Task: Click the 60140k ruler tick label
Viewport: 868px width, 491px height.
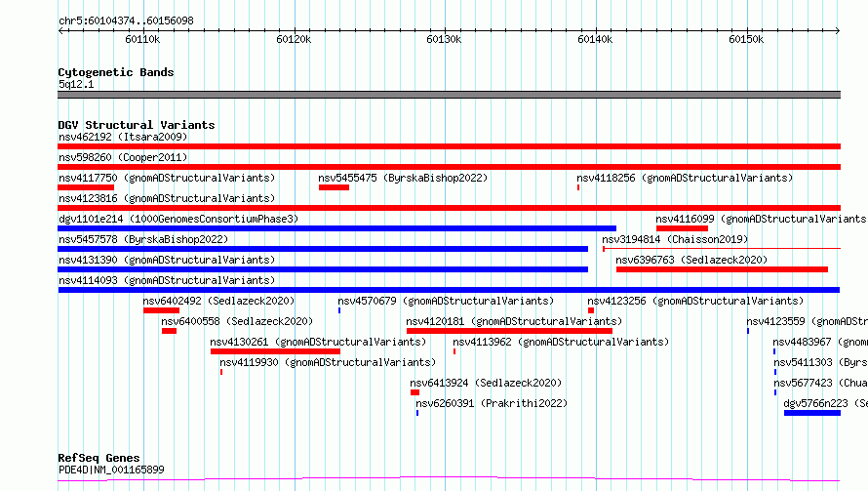Action: (x=595, y=39)
